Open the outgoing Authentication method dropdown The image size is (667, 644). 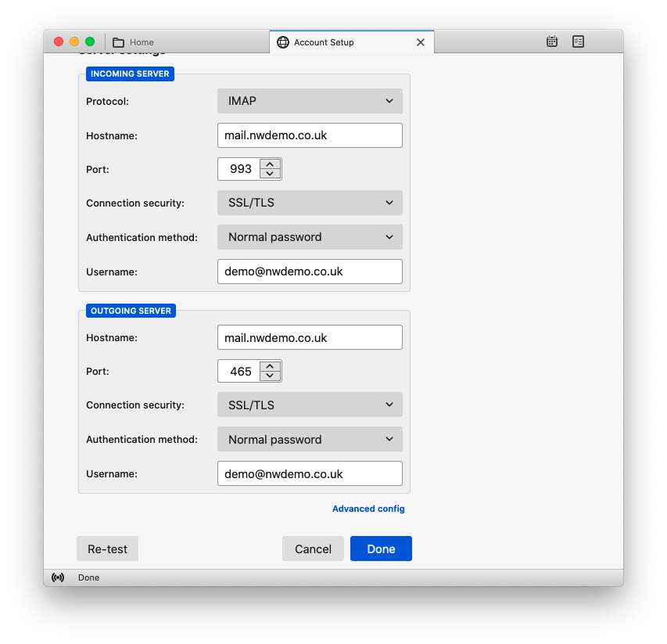pyautogui.click(x=310, y=439)
